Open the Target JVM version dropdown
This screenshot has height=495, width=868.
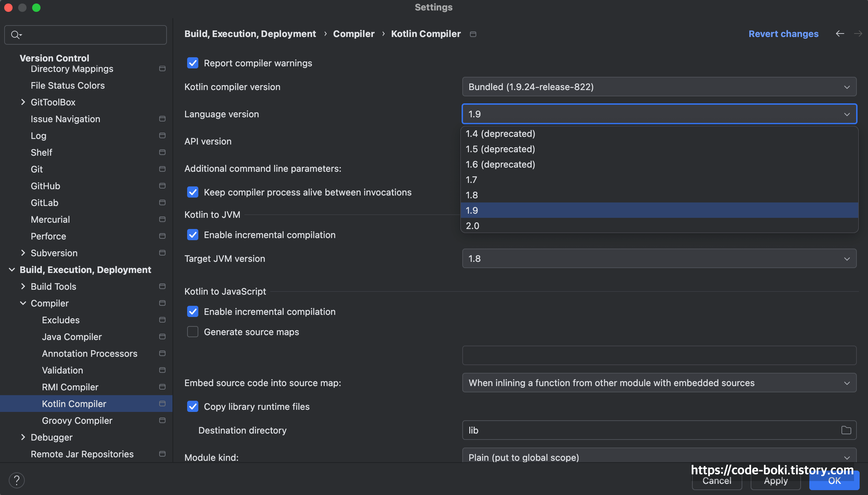(659, 258)
